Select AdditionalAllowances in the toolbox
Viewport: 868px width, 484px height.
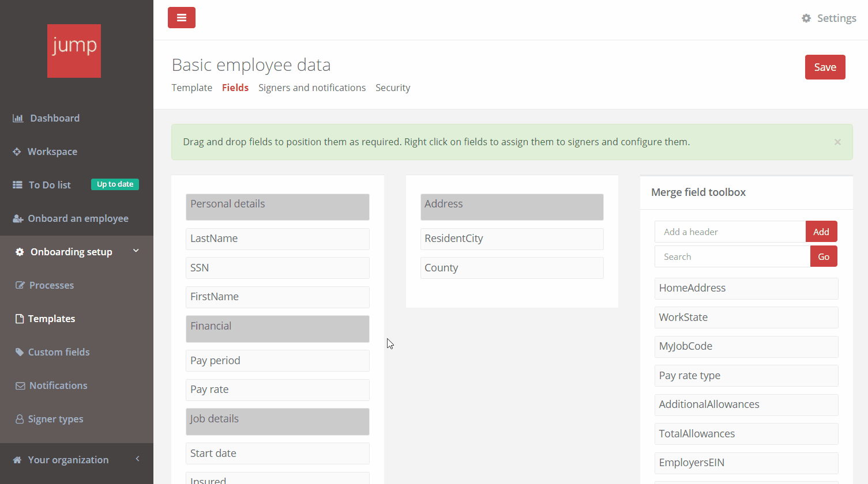(746, 404)
